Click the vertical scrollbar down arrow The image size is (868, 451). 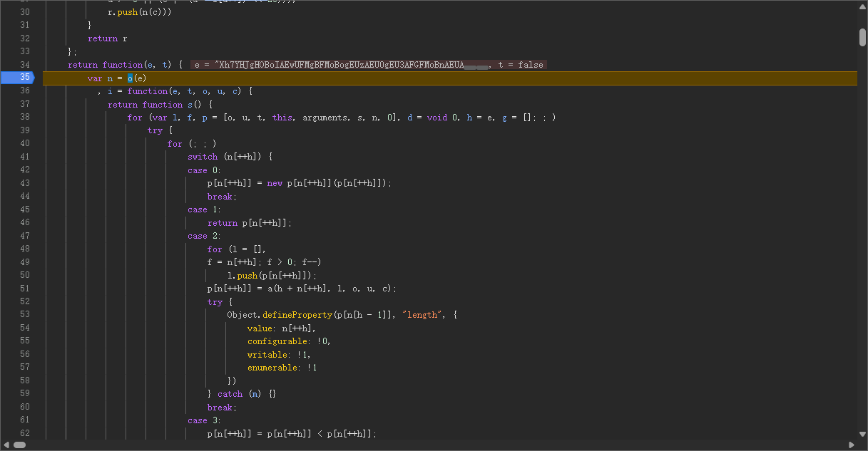pos(862,433)
